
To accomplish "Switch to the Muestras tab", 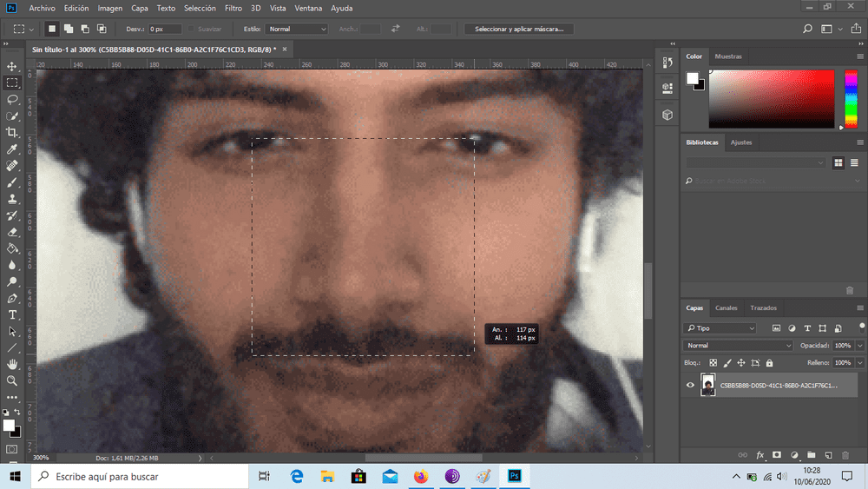I will [728, 56].
